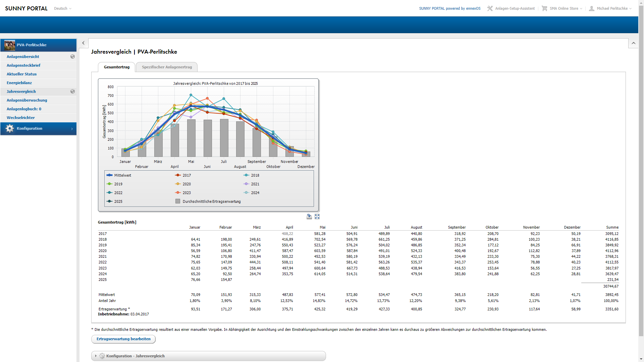Screen dimensions: 644x362
Task: Click the chart data download icon
Action: pos(309,217)
